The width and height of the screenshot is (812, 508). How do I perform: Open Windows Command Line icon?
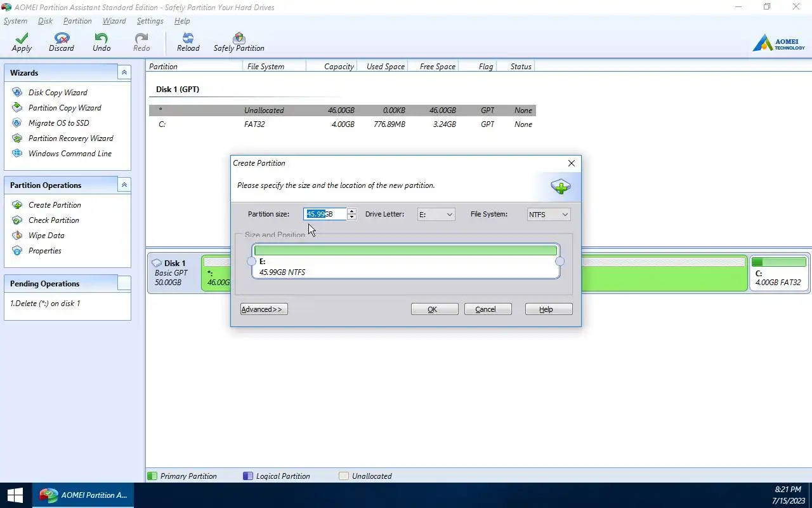click(x=17, y=154)
